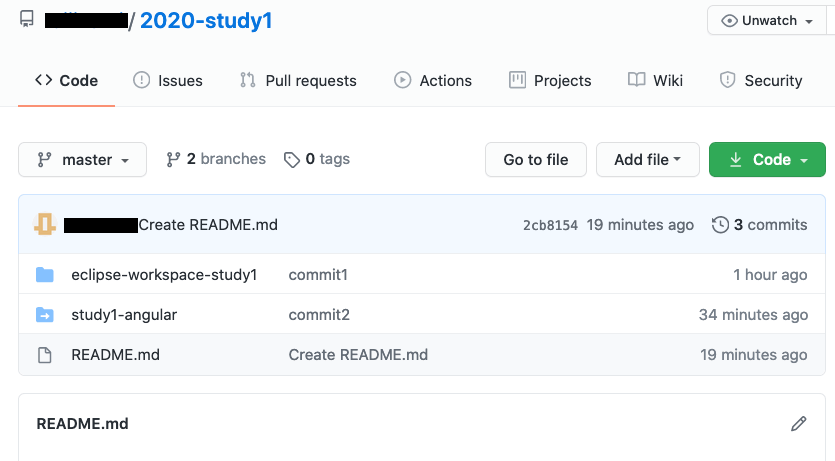This screenshot has height=461, width=835.
Task: Switch to the Wiki tab
Action: tap(656, 80)
